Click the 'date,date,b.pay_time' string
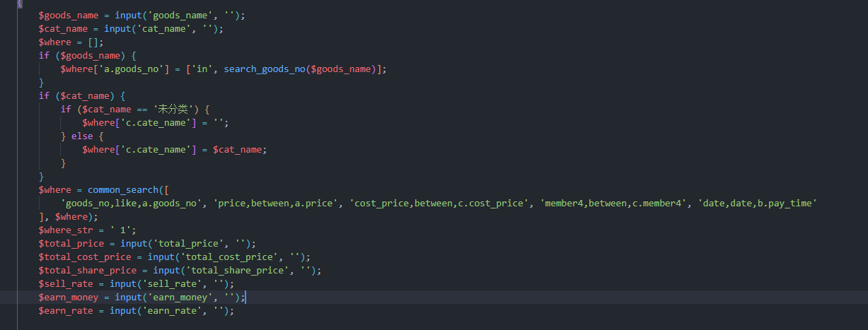This screenshot has height=330, width=868. point(757,204)
